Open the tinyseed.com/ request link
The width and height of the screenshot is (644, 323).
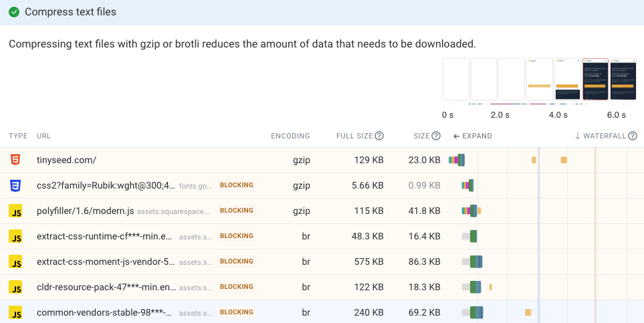click(67, 160)
